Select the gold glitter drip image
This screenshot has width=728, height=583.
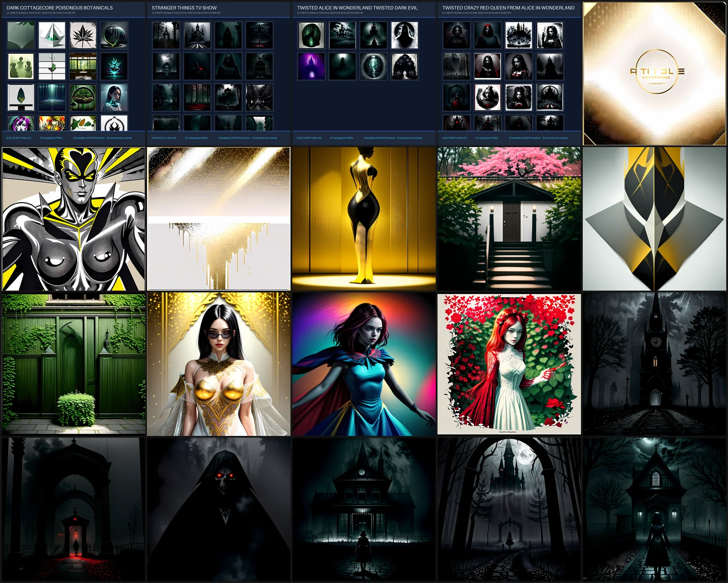pos(219,219)
